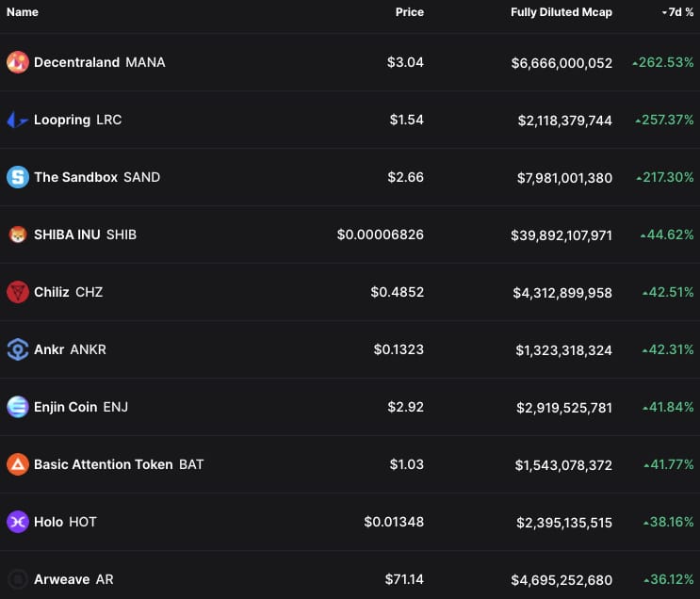Image resolution: width=700 pixels, height=599 pixels.
Task: Click the Decentraland MANA coin icon
Action: coord(17,62)
